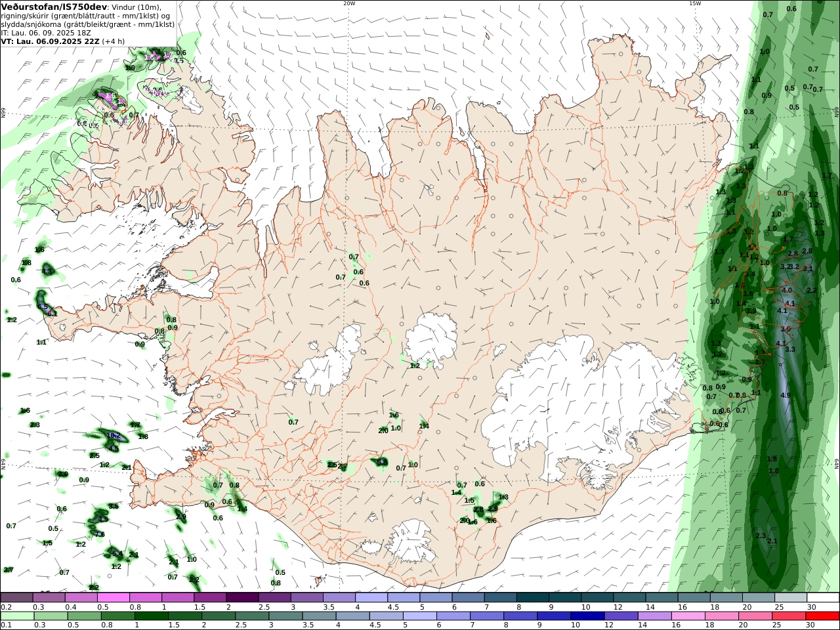Pick the grey-teal 18–20 upper legend swatch
This screenshot has height=630, width=840.
[x=726, y=597]
